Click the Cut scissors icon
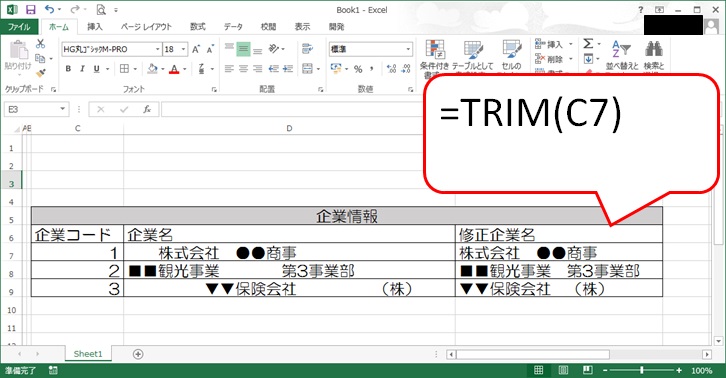 coord(41,44)
